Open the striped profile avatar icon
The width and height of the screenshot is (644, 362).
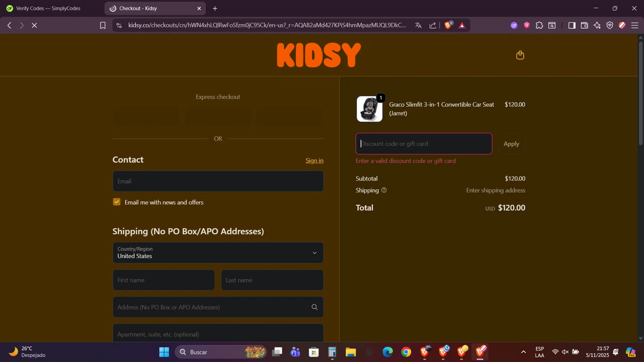tap(622, 25)
